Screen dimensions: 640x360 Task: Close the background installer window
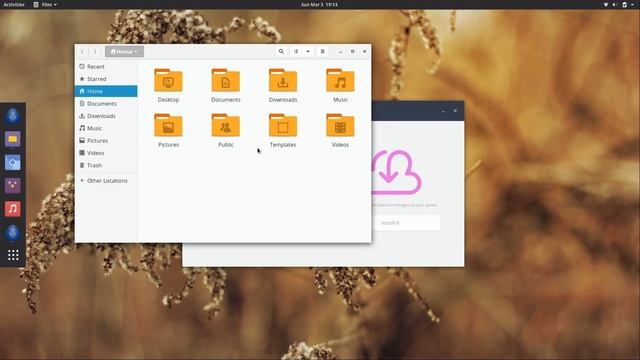(456, 111)
